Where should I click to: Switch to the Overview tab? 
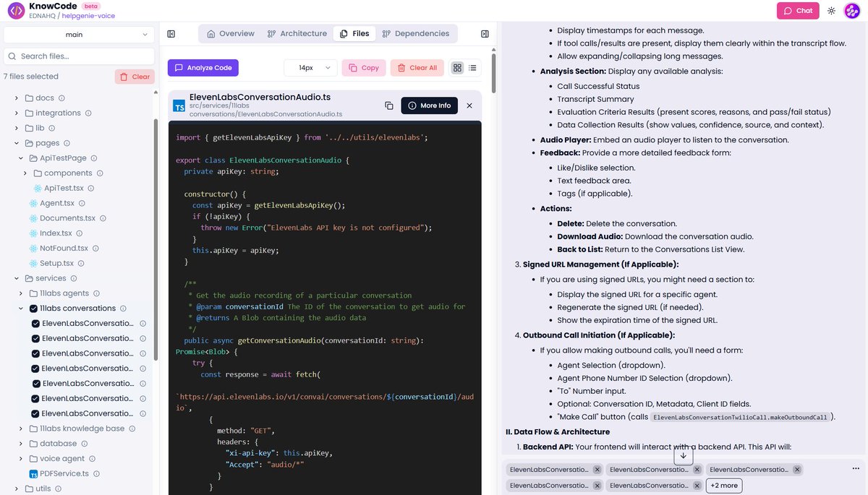tap(230, 34)
